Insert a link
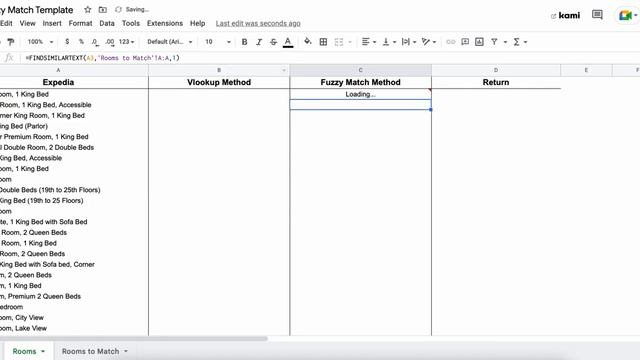Viewport: 640px width, 360px height. point(450,42)
